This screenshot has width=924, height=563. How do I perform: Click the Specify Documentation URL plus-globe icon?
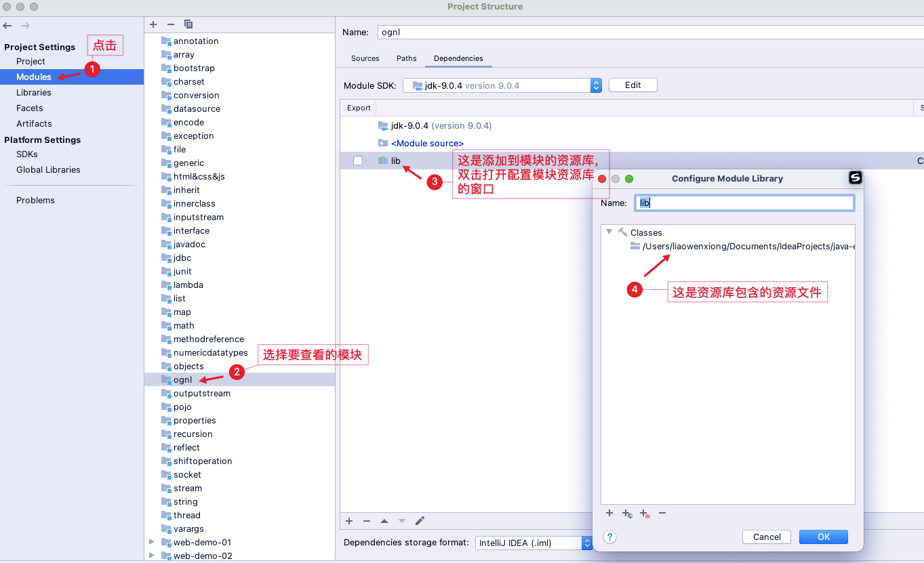pos(627,514)
